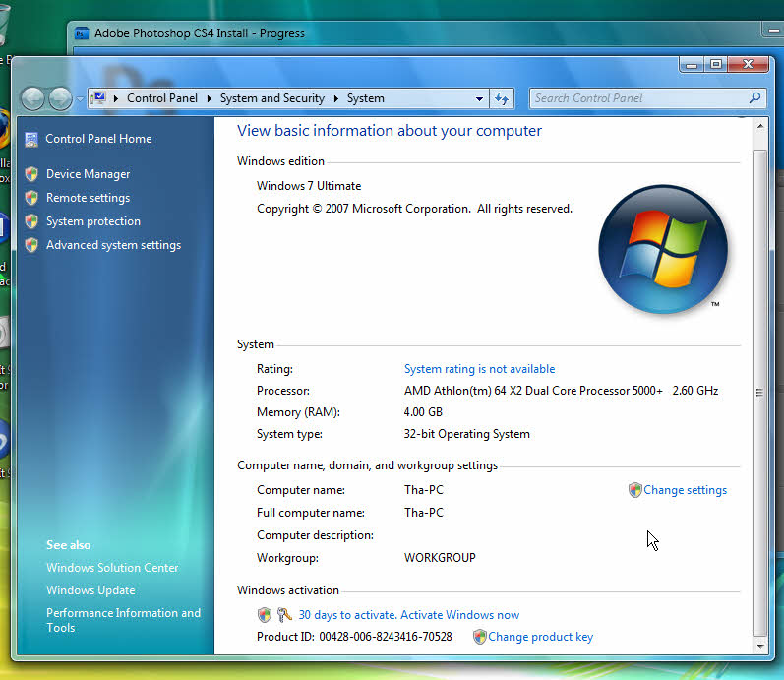Click the shield icon next to Change settings
Image resolution: width=784 pixels, height=680 pixels.
635,490
